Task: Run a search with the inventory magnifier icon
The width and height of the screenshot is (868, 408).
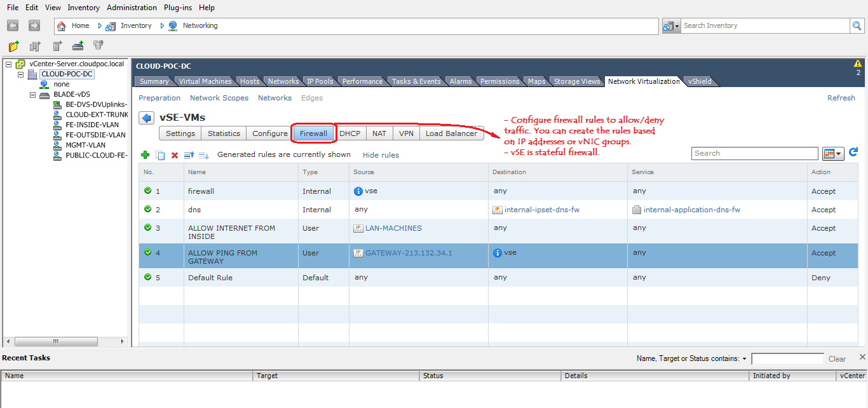Action: coord(856,25)
